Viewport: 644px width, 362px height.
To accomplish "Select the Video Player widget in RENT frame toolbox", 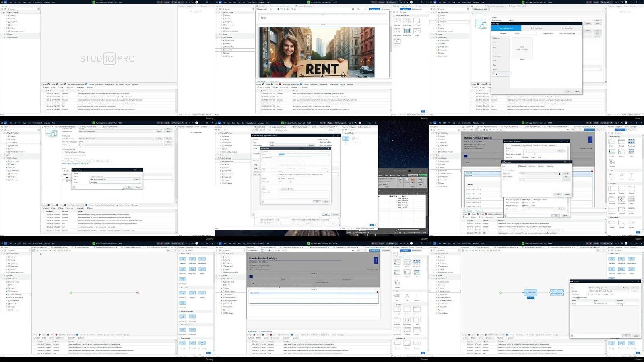I will pos(397,41).
